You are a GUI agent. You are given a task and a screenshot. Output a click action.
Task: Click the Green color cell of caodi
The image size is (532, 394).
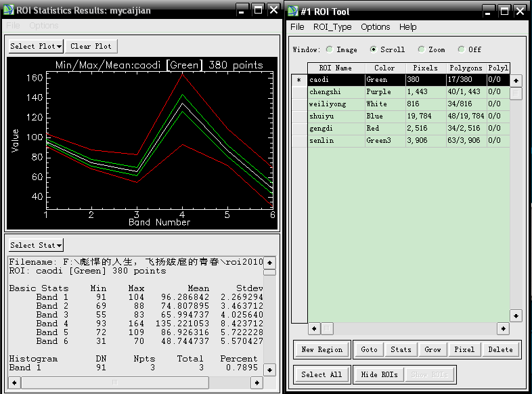point(385,80)
